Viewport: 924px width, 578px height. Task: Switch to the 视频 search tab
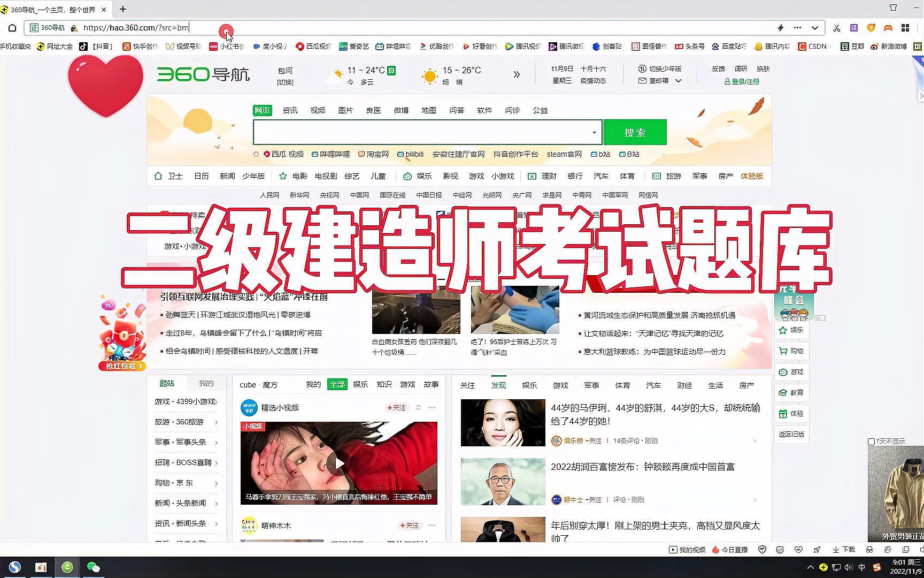tap(318, 110)
